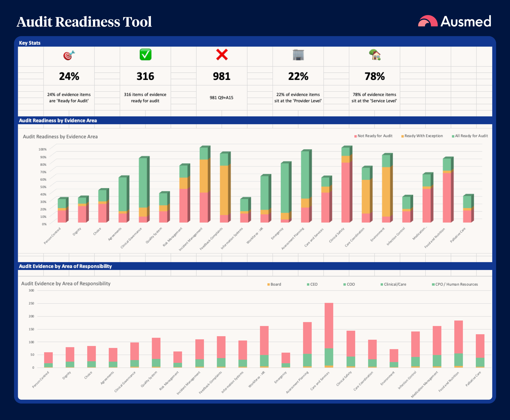
Task: Click the "981 Q9+A15" cell text
Action: coord(222,98)
